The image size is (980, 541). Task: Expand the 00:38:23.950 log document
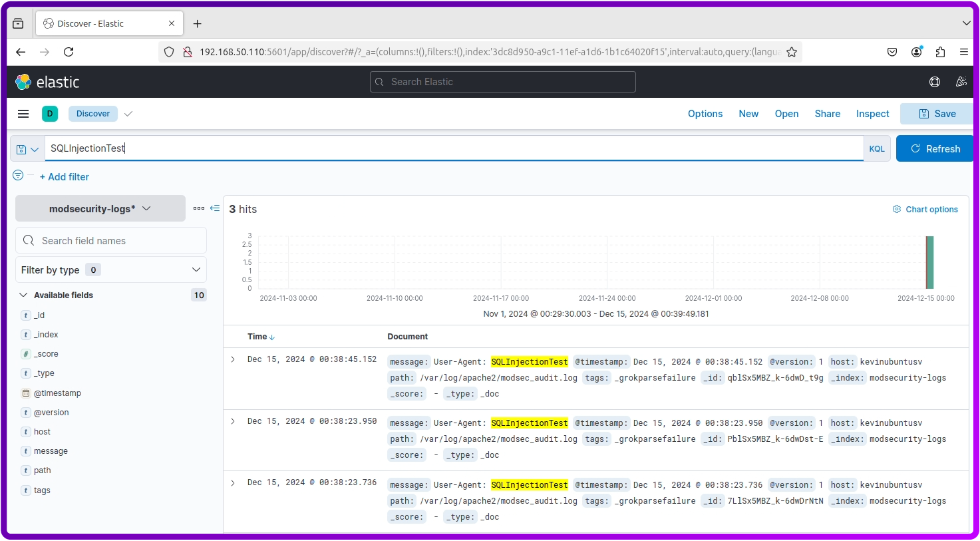233,421
